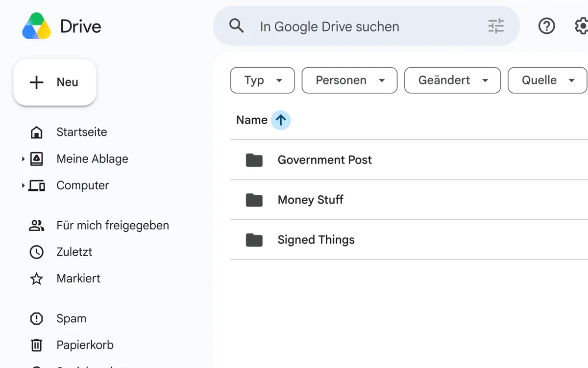
Task: Click the Papierkorb trash icon
Action: (37, 345)
